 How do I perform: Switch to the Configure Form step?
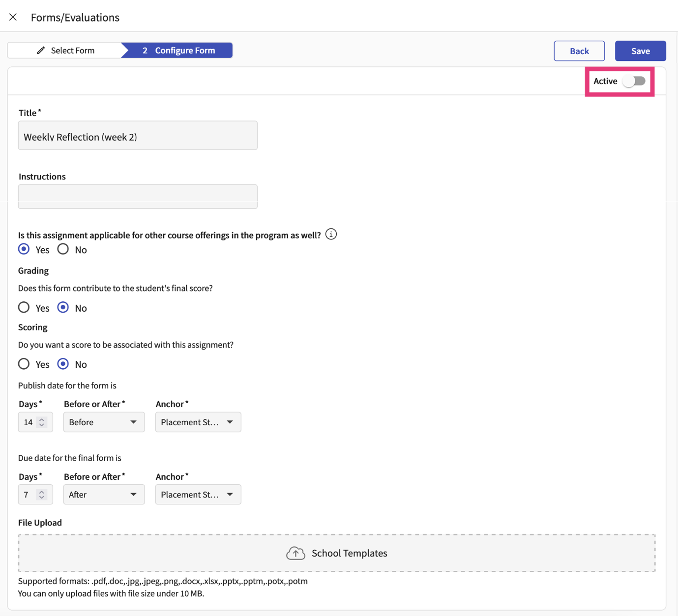coord(178,50)
